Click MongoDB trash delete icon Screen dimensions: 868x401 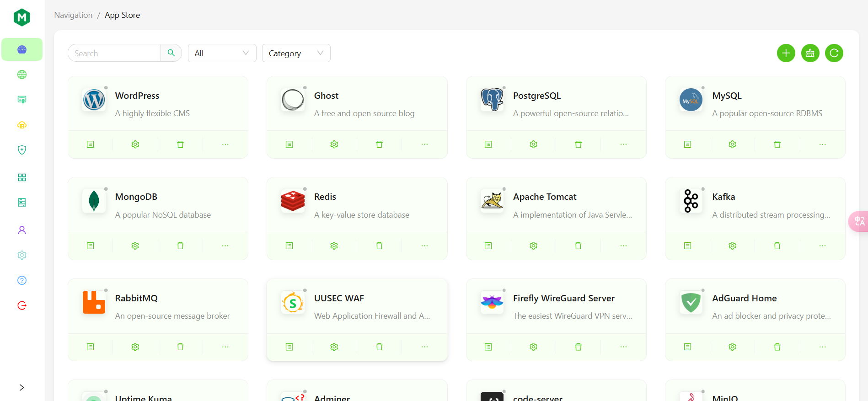[180, 246]
